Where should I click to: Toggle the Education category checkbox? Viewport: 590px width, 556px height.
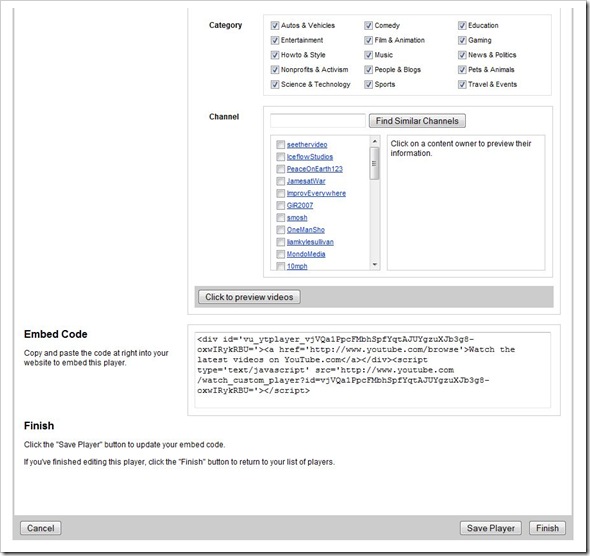coord(462,26)
